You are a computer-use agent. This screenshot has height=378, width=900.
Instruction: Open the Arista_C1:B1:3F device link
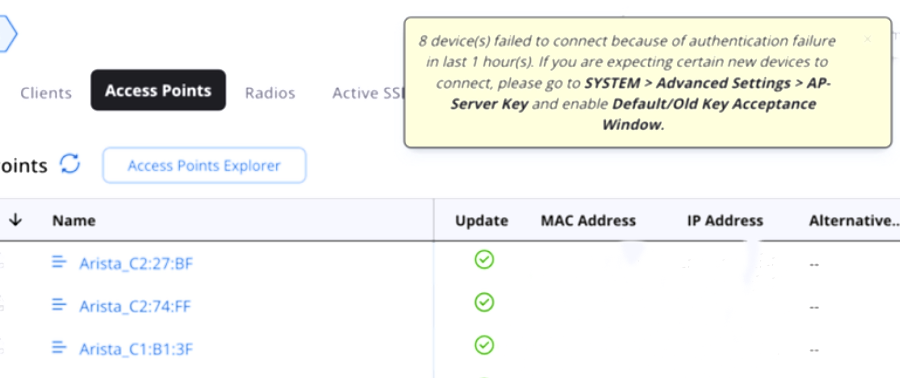click(x=136, y=349)
